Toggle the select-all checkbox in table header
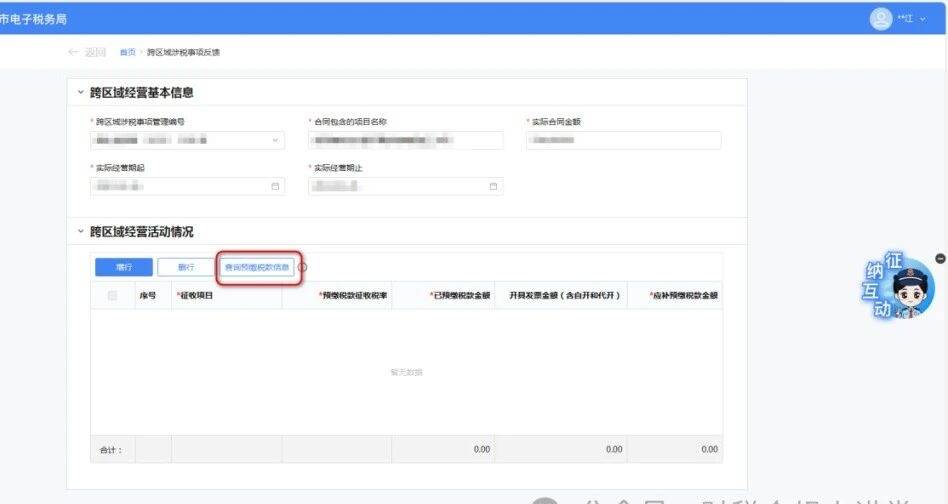The width and height of the screenshot is (948, 504). tap(112, 295)
